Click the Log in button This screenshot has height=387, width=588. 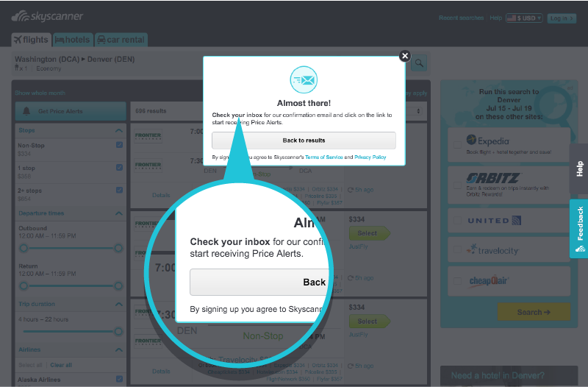coord(562,18)
